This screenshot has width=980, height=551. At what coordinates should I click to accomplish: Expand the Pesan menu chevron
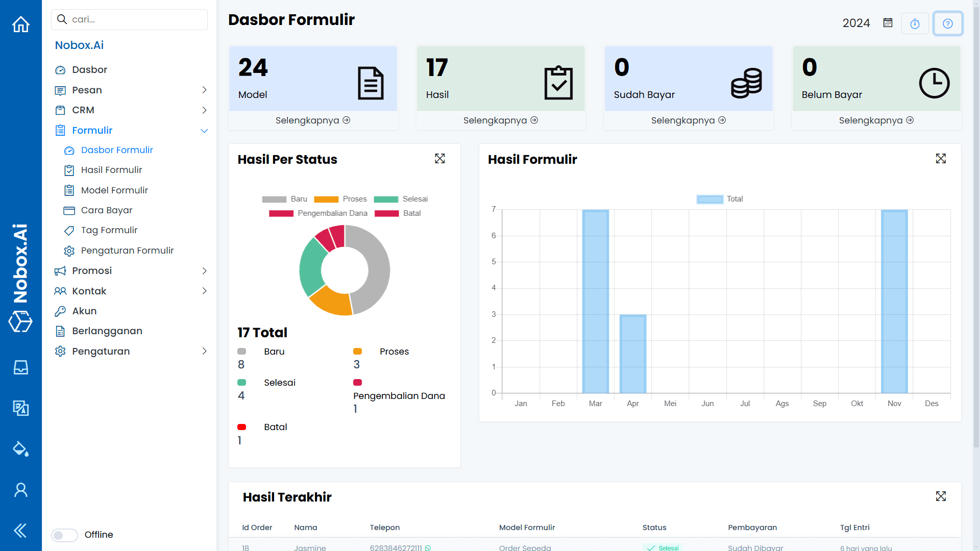[x=204, y=90]
